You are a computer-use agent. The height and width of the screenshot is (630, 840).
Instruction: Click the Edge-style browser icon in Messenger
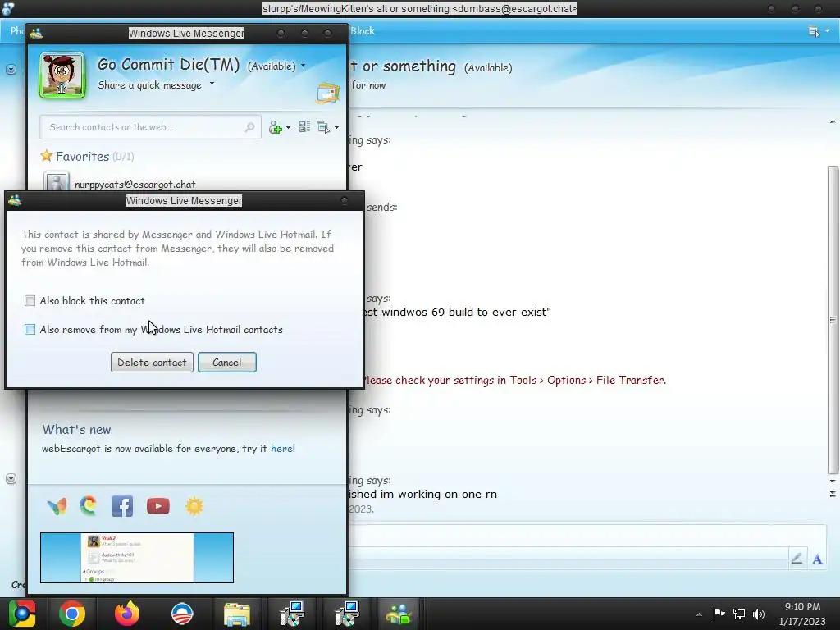point(89,505)
